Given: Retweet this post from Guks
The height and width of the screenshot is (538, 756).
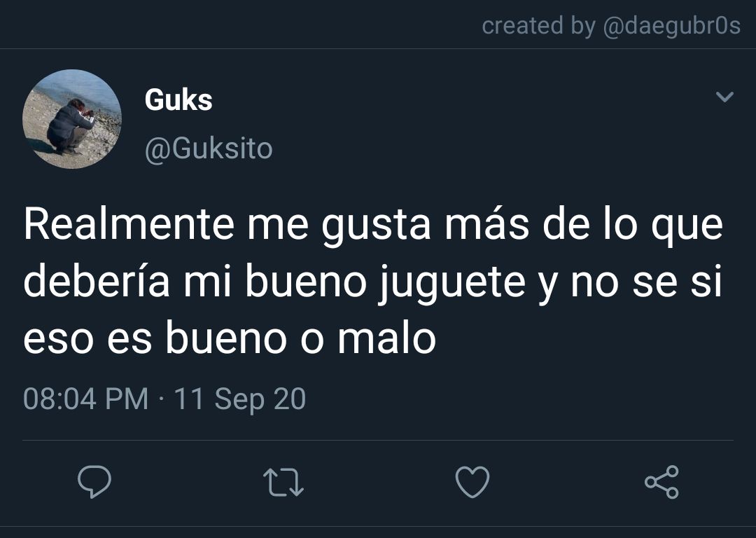Looking at the screenshot, I should [283, 483].
